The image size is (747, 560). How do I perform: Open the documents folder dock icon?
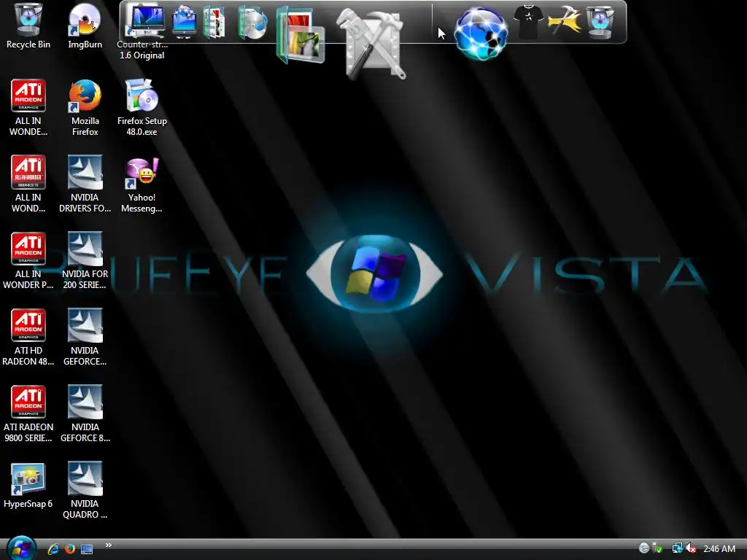[214, 21]
